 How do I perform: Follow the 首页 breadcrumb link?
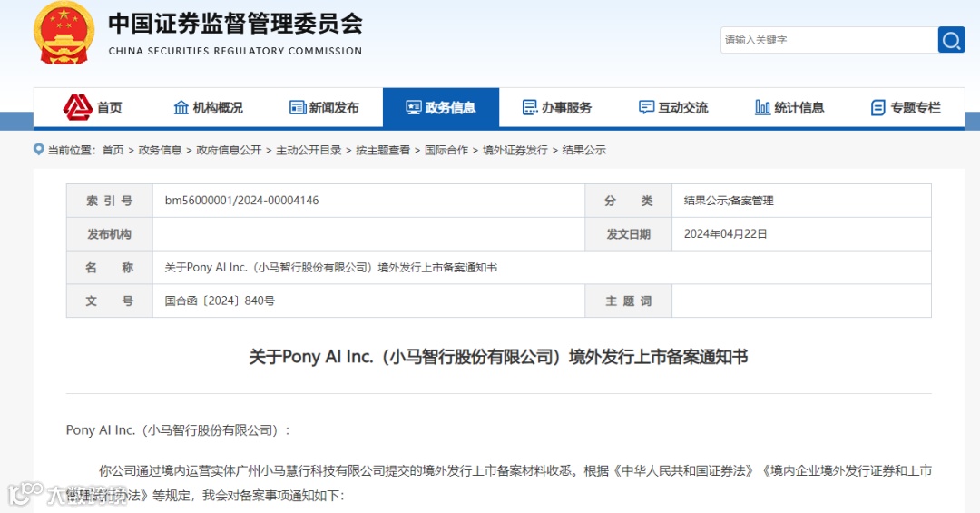pos(113,150)
